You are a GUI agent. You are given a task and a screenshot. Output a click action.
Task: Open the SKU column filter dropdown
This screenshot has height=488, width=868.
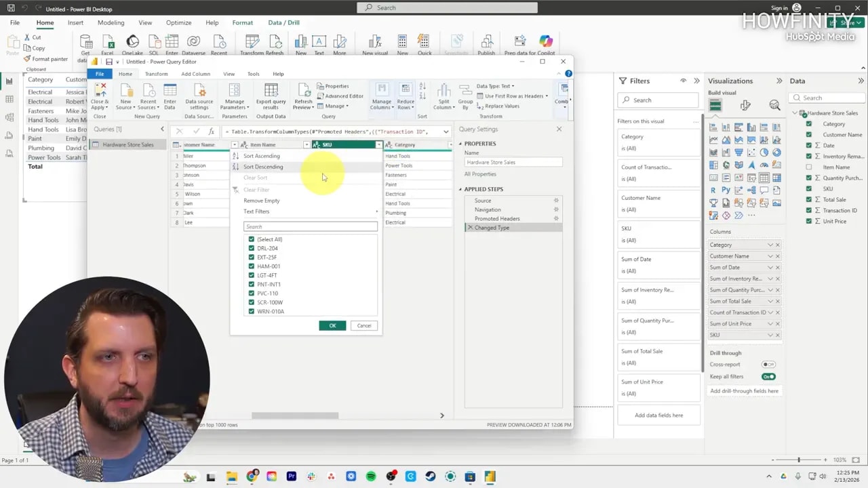click(x=378, y=145)
